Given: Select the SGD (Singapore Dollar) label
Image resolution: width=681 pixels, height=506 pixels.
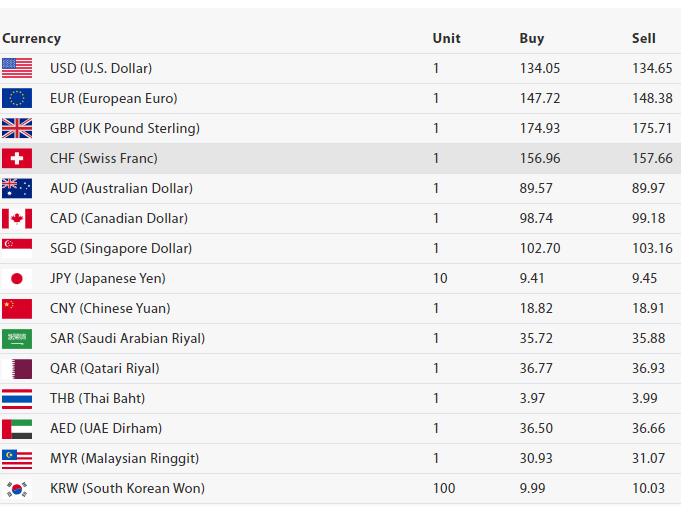Looking at the screenshot, I should pyautogui.click(x=121, y=248).
